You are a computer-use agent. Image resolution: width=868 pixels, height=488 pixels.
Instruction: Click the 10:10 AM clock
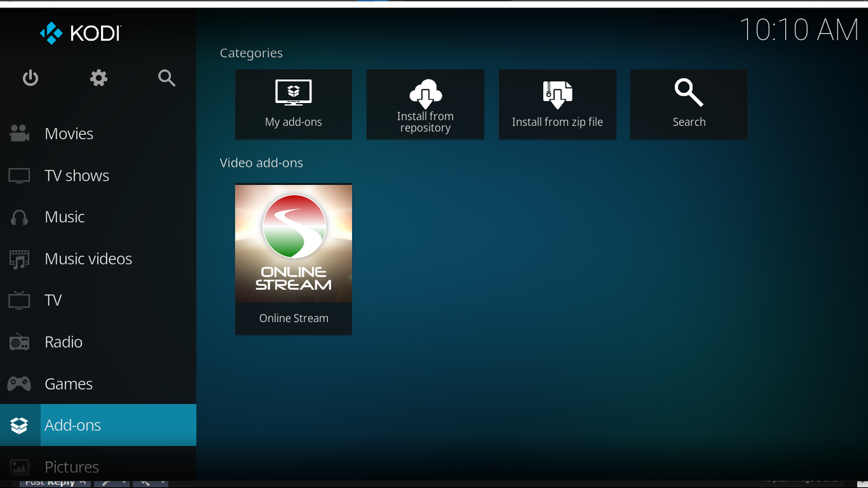799,30
